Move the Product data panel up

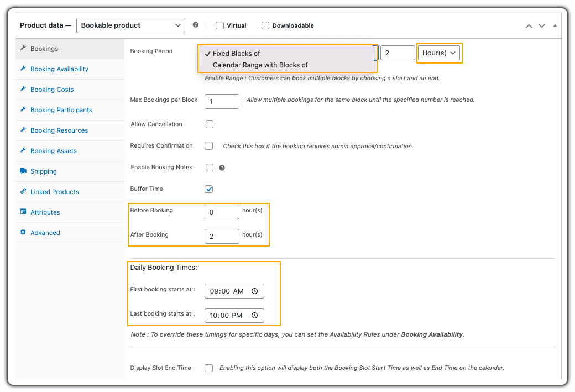529,25
